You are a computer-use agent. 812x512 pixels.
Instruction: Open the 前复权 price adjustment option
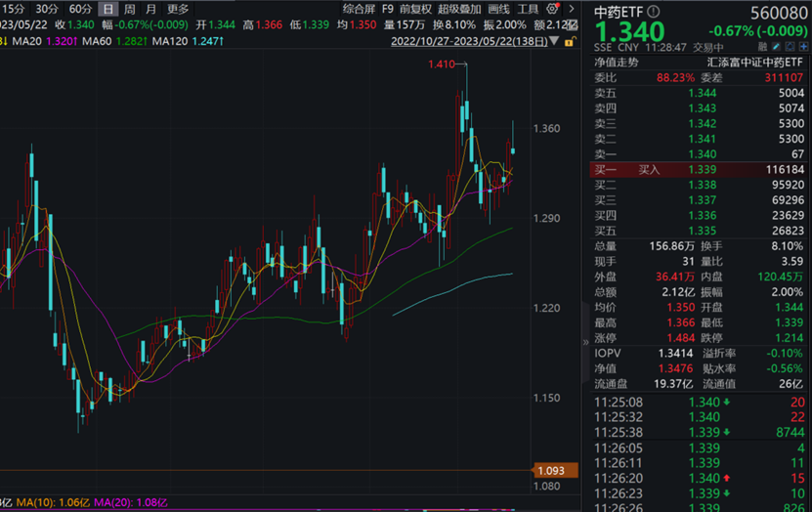pos(415,9)
